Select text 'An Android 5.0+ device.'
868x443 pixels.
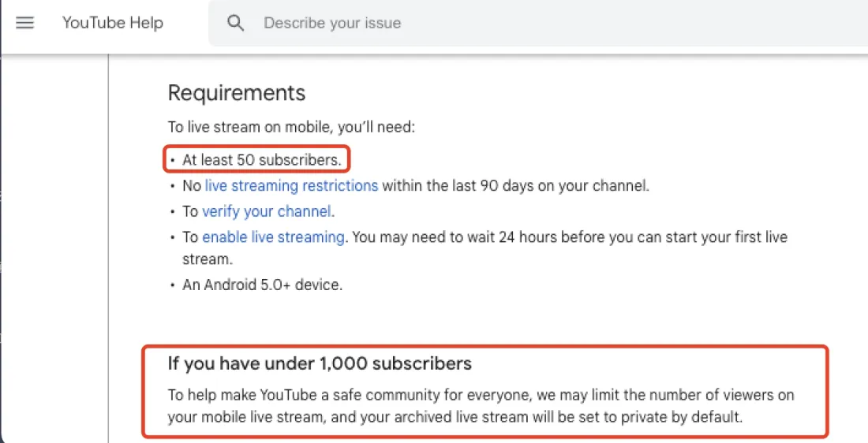263,285
